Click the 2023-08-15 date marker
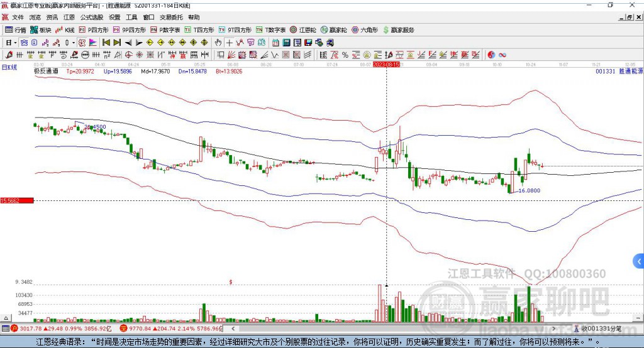Screen dimensions: 644x348 [x=386, y=65]
